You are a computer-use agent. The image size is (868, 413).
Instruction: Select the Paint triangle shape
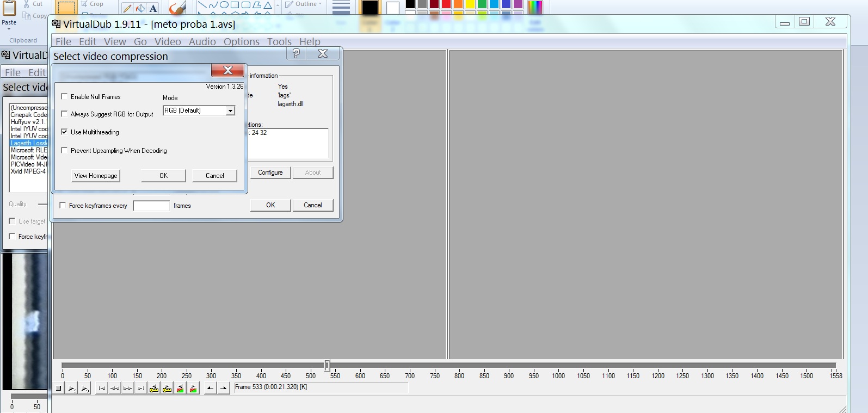[267, 5]
